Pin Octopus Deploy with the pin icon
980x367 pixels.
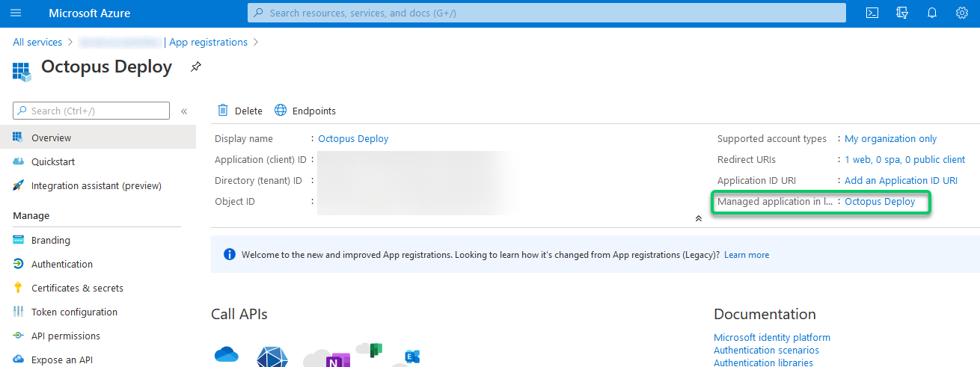tap(195, 67)
